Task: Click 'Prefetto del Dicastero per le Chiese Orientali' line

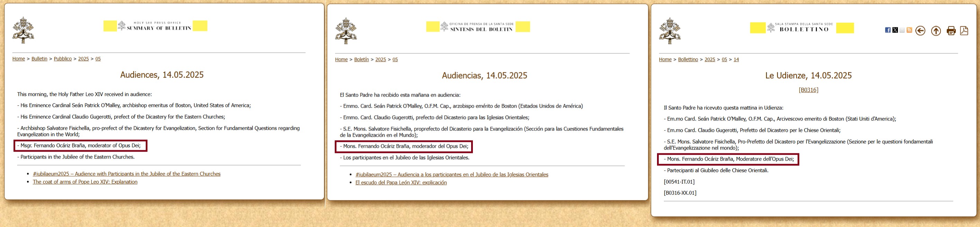Action: point(752,130)
